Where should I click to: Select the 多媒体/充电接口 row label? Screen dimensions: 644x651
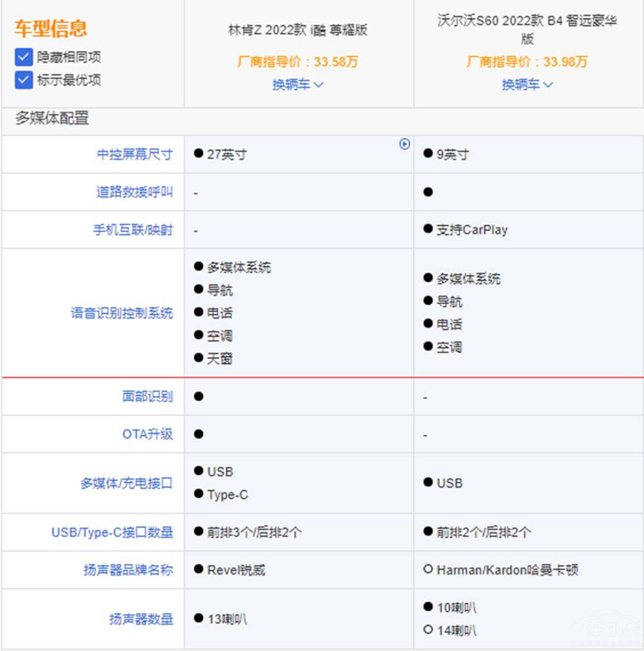coord(126,483)
